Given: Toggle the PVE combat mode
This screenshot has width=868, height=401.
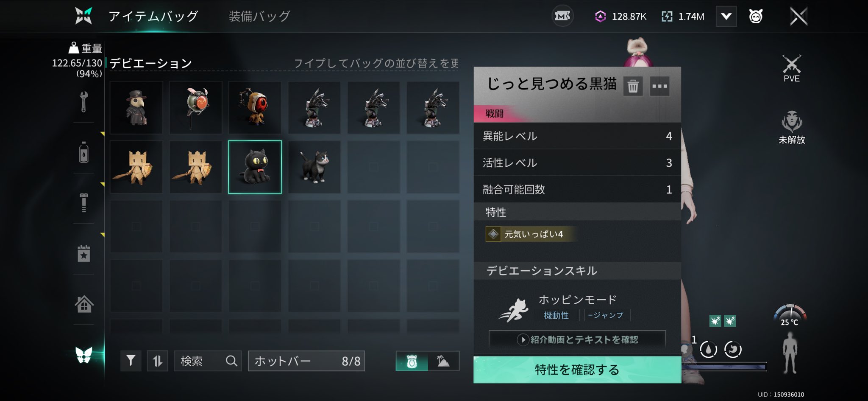Looking at the screenshot, I should (x=791, y=69).
